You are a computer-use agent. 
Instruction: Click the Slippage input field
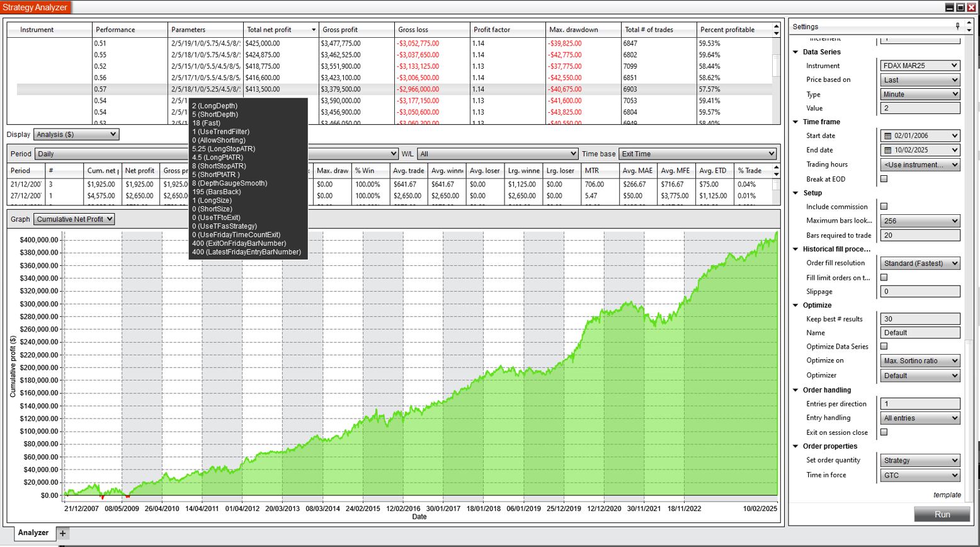(x=920, y=292)
